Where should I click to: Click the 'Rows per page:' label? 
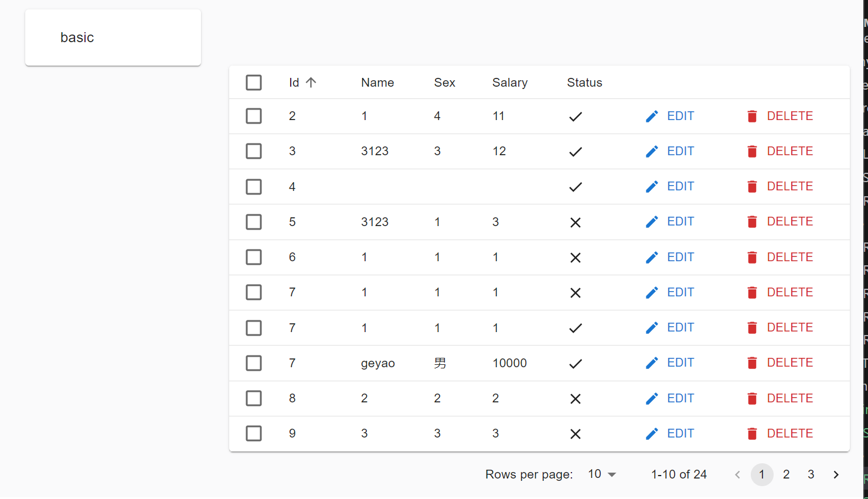pyautogui.click(x=529, y=474)
